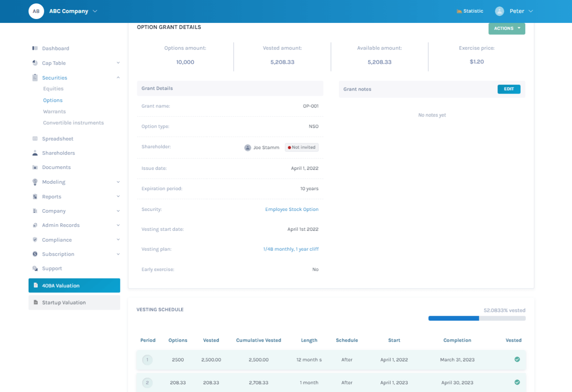Collapse the Securities sidebar section
The height and width of the screenshot is (392, 572).
117,77
